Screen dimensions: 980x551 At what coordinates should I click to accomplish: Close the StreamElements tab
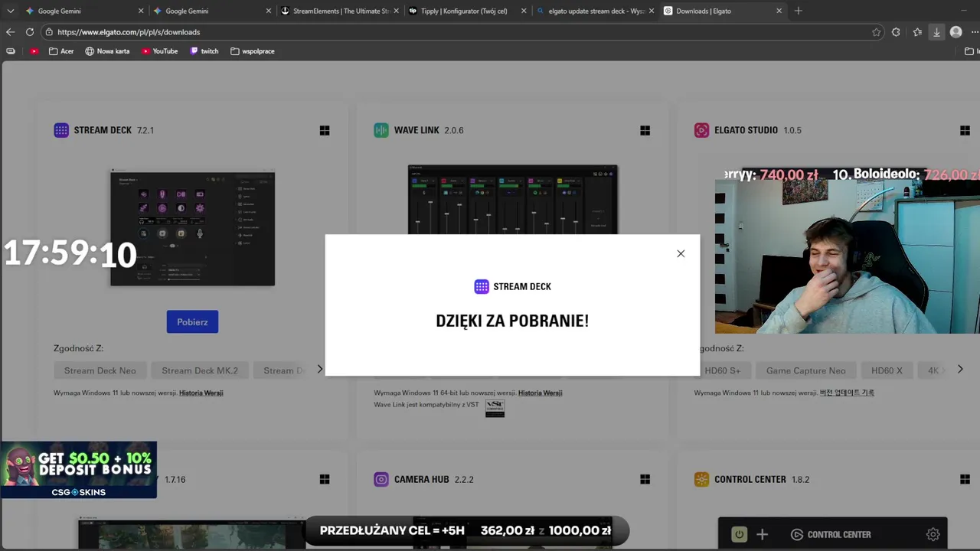pos(396,11)
